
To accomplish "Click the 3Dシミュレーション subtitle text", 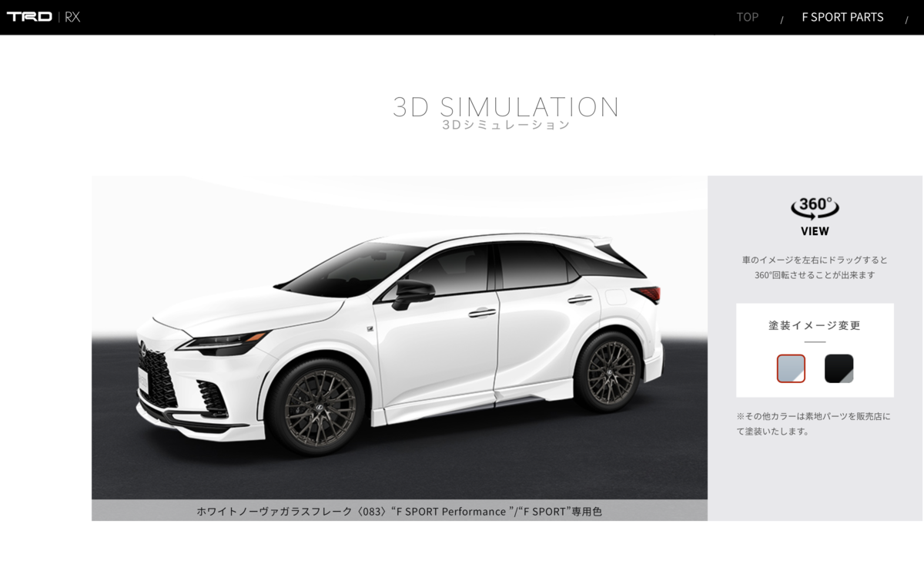I will point(506,124).
